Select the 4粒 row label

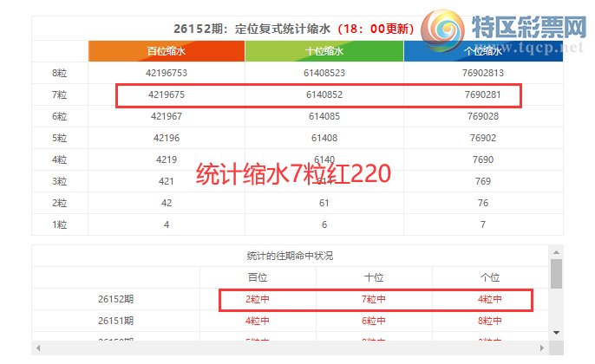[60, 159]
